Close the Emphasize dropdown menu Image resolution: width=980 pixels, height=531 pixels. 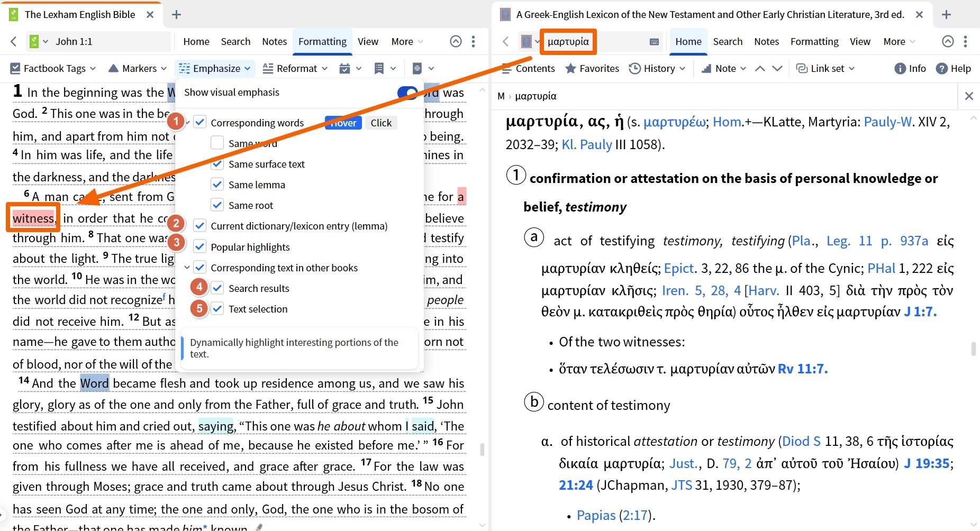(x=216, y=68)
